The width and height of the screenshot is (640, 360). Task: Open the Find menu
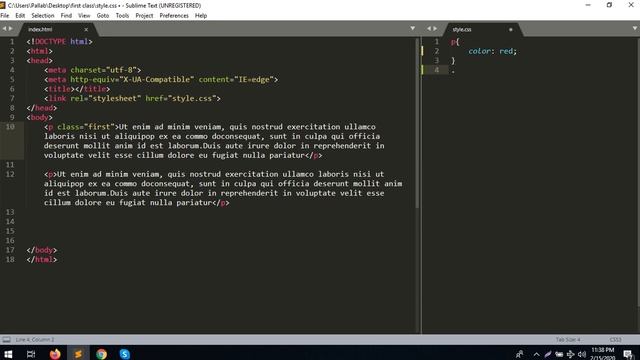(x=66, y=16)
